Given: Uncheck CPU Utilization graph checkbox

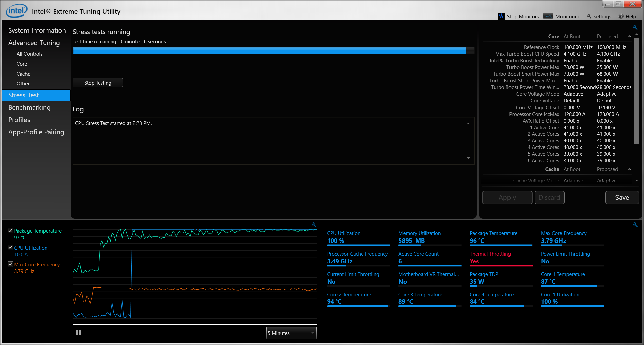Looking at the screenshot, I should (10, 248).
